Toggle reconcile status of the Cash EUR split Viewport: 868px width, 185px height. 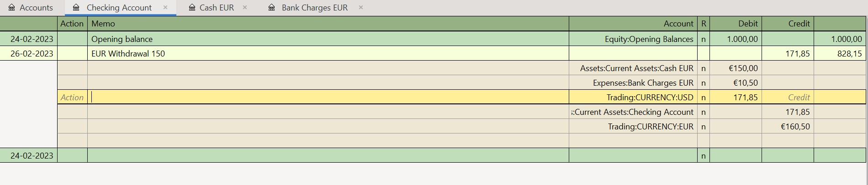[703, 68]
